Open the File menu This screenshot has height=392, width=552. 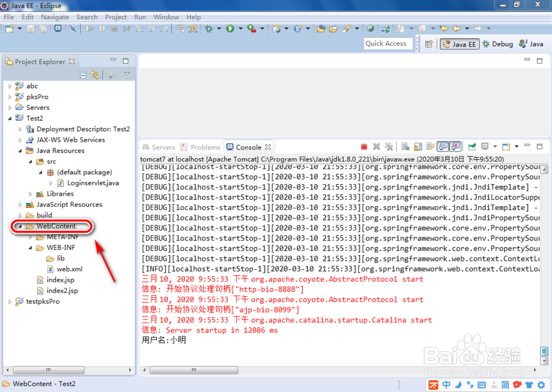coord(9,17)
